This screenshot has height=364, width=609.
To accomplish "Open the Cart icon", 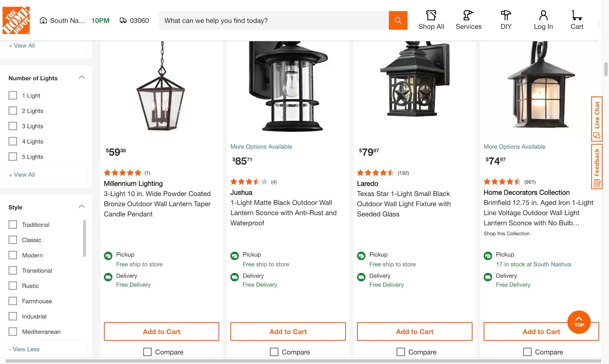I will [x=576, y=16].
